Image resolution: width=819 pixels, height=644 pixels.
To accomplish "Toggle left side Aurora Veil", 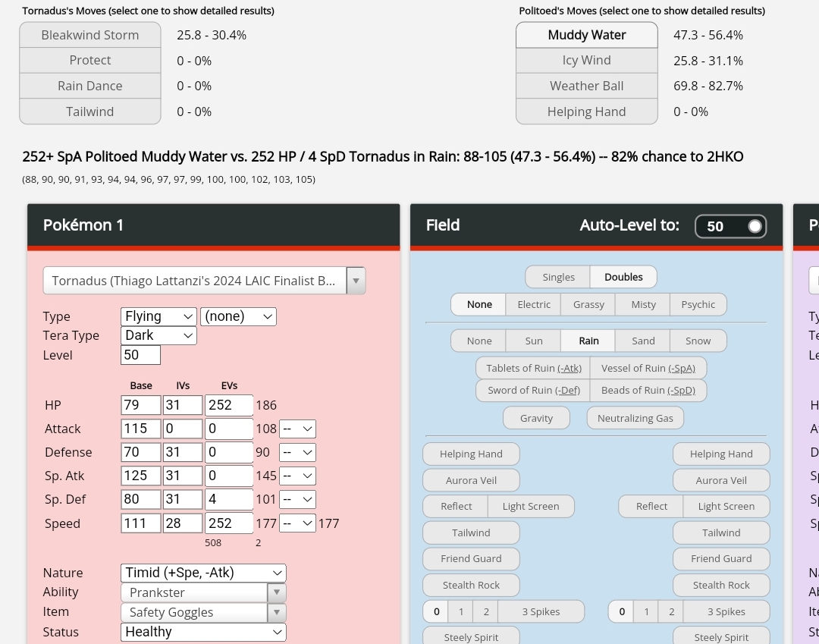I will tap(471, 480).
